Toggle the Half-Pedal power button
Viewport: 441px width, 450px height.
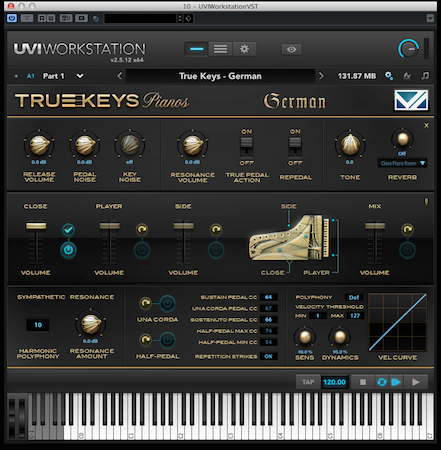(x=167, y=340)
